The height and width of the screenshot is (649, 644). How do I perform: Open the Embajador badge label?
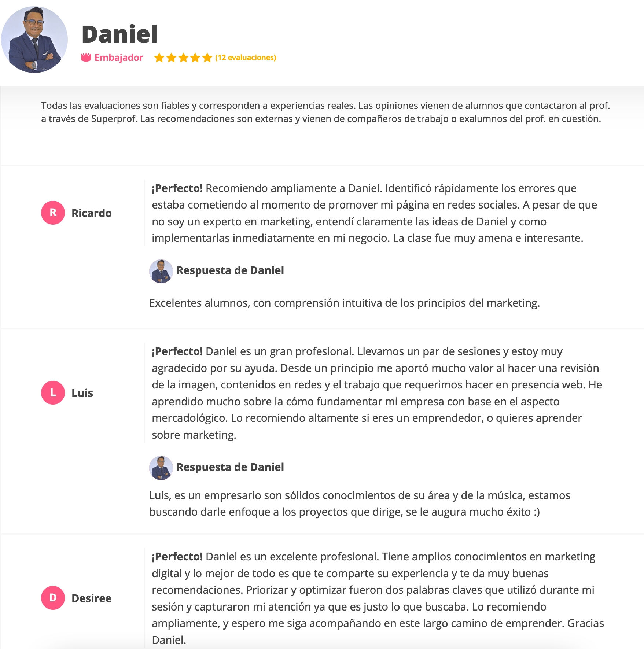click(x=119, y=58)
